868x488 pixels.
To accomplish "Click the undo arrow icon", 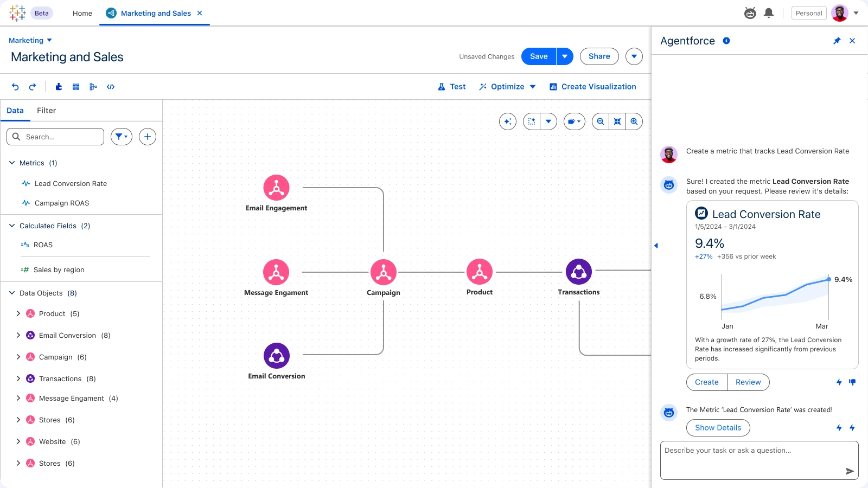I will click(15, 87).
